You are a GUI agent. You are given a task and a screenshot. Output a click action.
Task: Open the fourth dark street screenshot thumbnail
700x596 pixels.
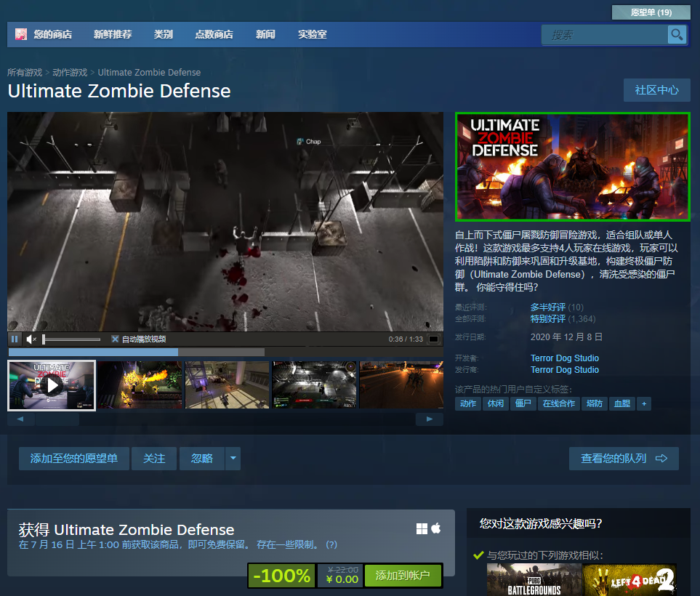point(314,385)
